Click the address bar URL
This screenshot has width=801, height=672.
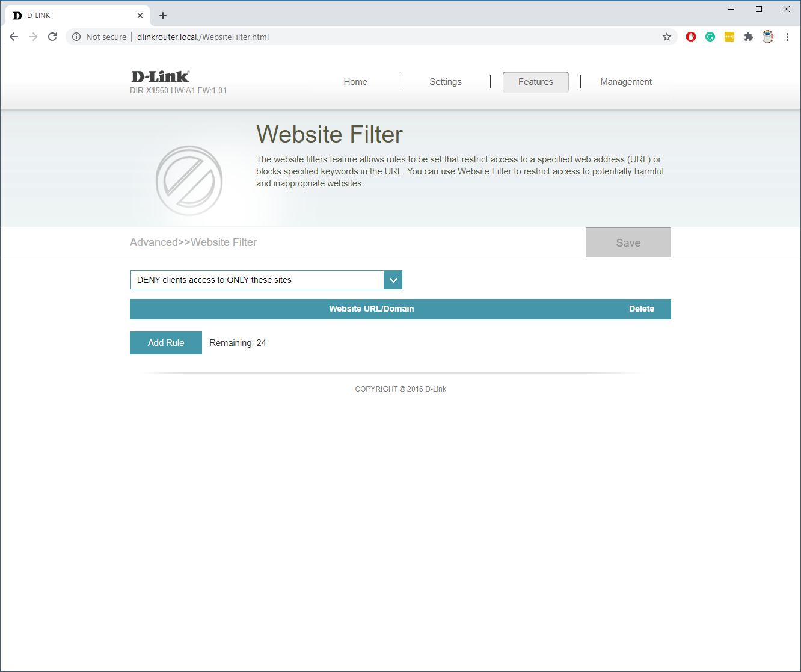point(203,37)
